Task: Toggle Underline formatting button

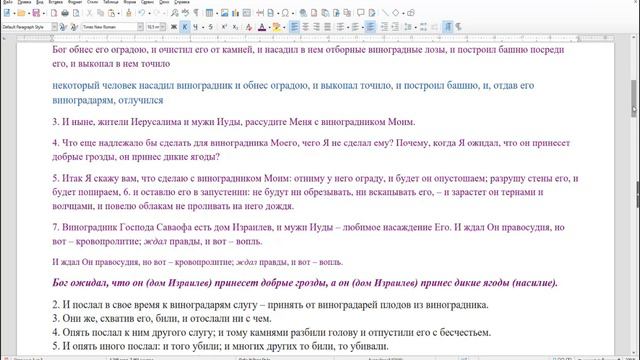Action: (x=196, y=27)
